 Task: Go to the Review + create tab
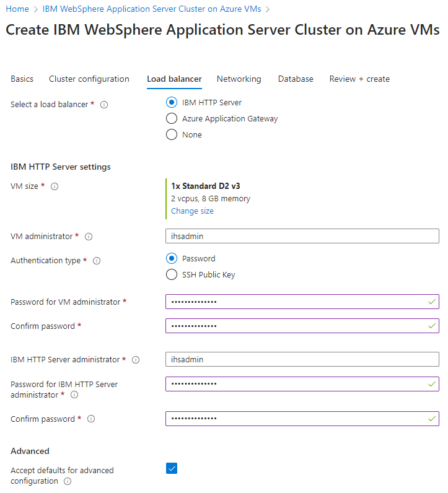point(359,79)
